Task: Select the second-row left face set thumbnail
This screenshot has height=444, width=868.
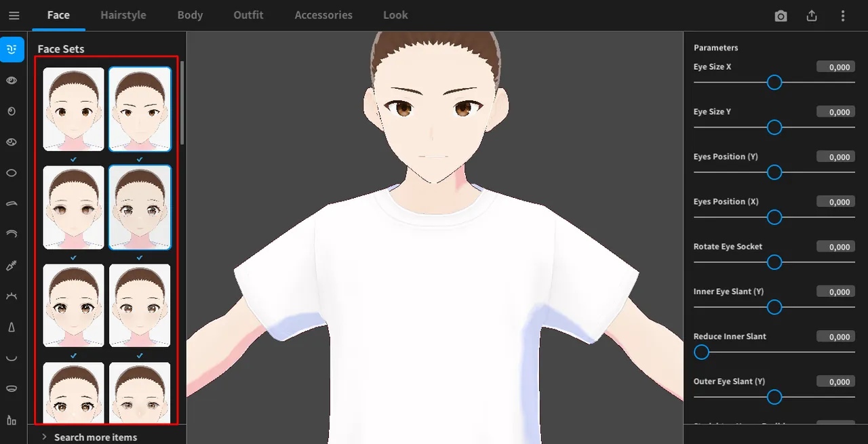Action: (74, 207)
